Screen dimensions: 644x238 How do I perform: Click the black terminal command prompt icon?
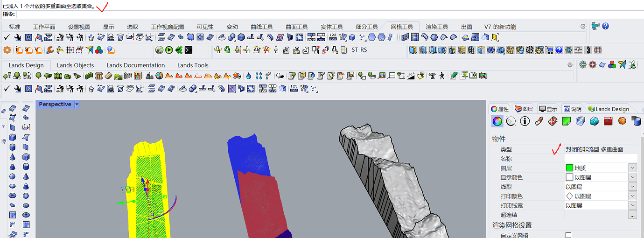pos(189,50)
